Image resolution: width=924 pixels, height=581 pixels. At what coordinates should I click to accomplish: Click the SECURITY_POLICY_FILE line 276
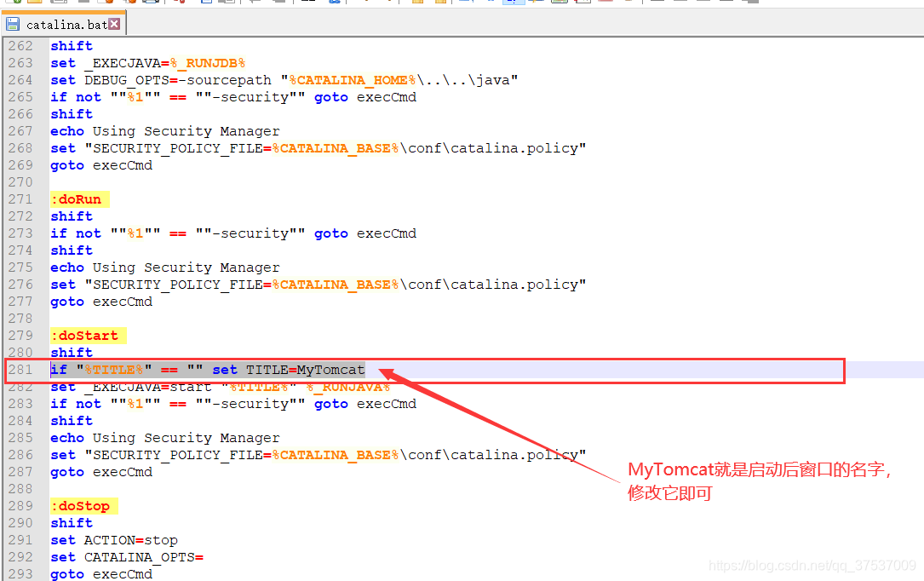coord(319,285)
